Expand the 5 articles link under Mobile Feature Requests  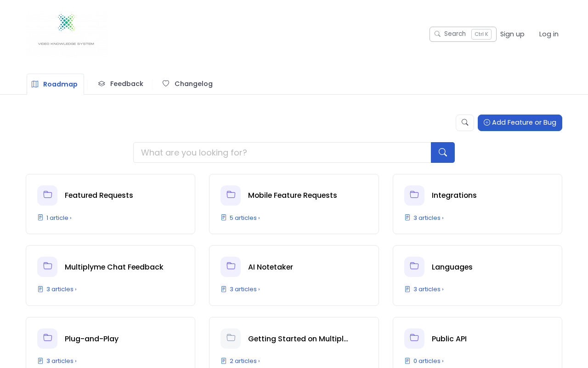coord(244,218)
